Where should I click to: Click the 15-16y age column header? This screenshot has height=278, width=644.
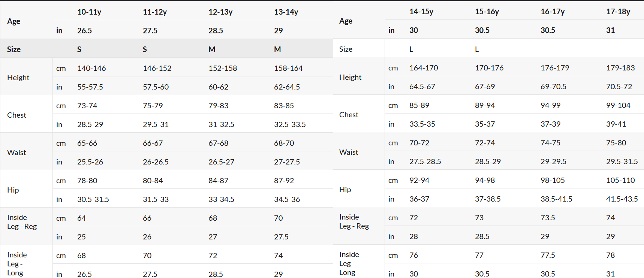pos(487,12)
